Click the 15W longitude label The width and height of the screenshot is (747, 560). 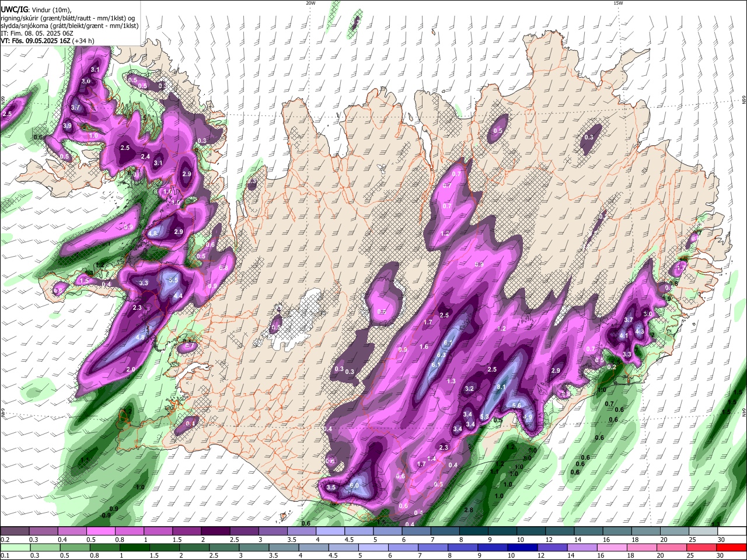tap(618, 3)
